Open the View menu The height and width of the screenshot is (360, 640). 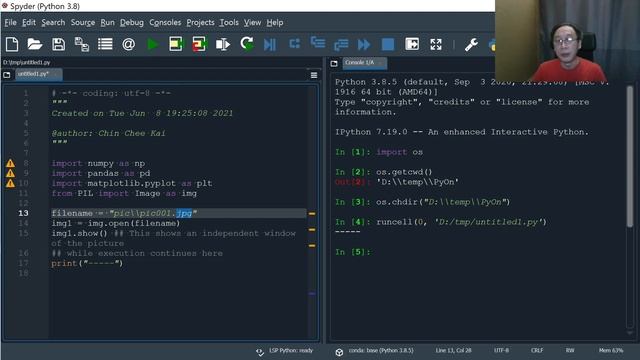252,22
